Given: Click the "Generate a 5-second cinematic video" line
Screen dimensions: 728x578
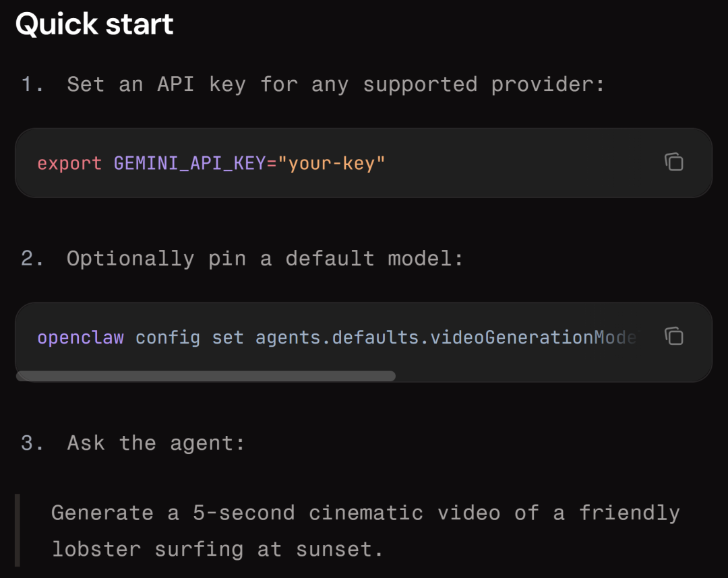Looking at the screenshot, I should coord(365,513).
